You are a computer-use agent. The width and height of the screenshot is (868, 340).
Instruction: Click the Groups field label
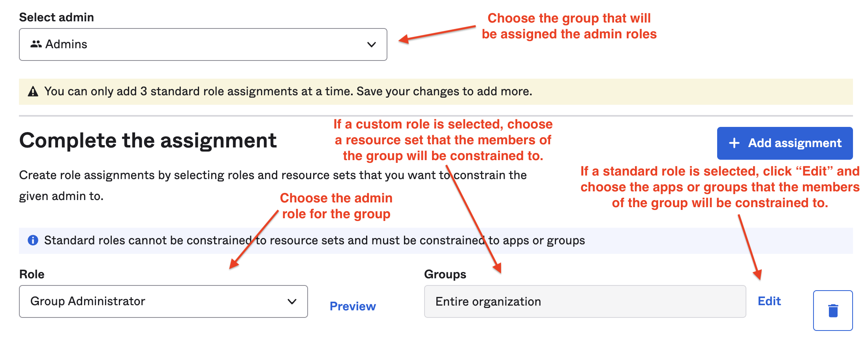pyautogui.click(x=445, y=274)
